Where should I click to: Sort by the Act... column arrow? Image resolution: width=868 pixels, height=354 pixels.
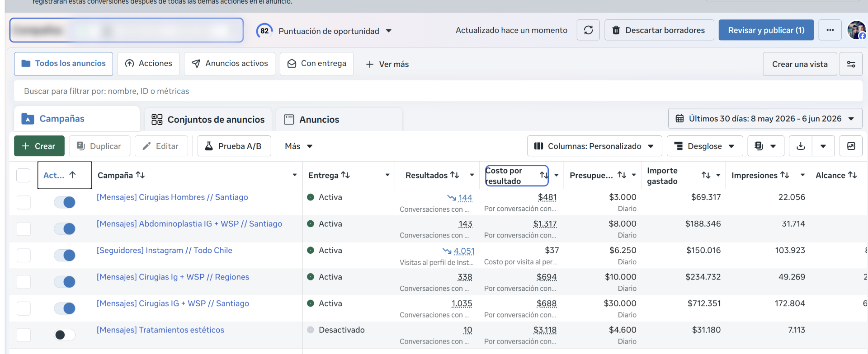pyautogui.click(x=72, y=175)
